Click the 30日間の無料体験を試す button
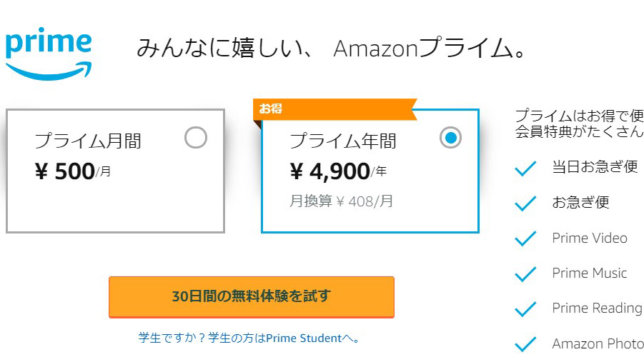The image size is (644, 362). [251, 296]
